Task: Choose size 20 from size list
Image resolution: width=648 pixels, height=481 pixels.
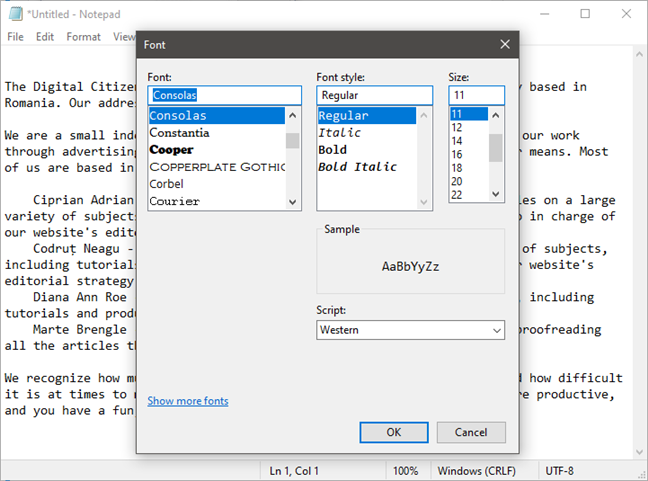Action: pyautogui.click(x=458, y=181)
